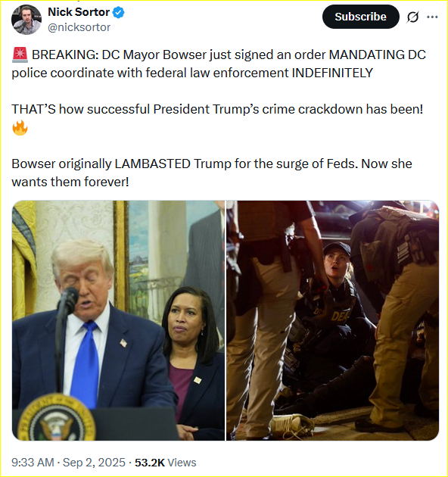Open Nick Sortor's profile avatar
This screenshot has height=477, width=448.
click(x=26, y=20)
